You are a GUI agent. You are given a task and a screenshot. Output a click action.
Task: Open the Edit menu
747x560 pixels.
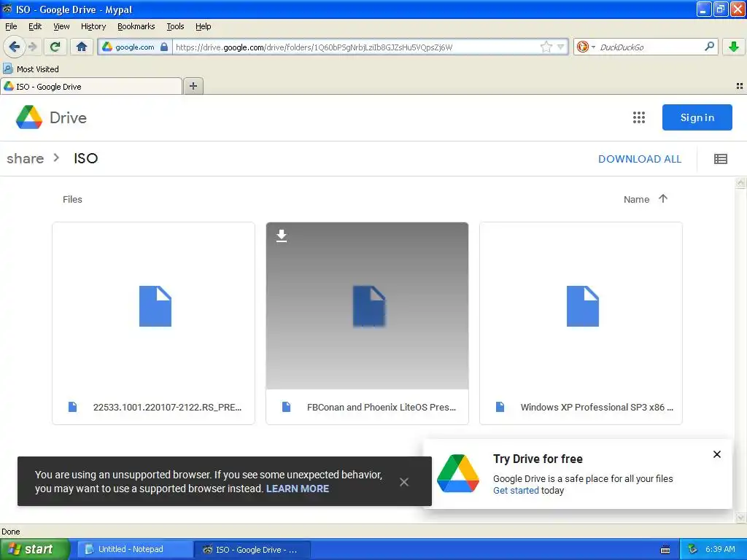pyautogui.click(x=35, y=26)
